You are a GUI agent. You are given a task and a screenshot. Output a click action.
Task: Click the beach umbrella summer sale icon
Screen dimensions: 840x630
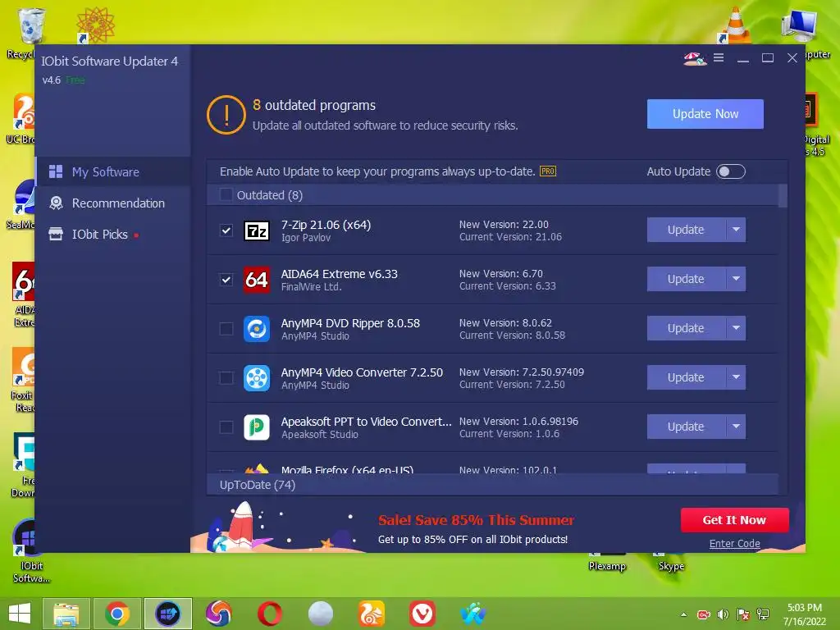pyautogui.click(x=695, y=58)
